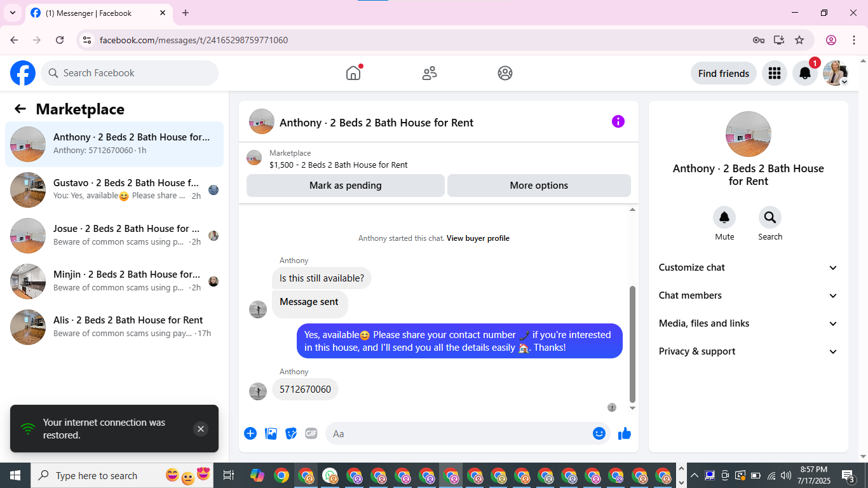Image resolution: width=868 pixels, height=488 pixels.
Task: View site information icon in address bar
Action: [88, 40]
